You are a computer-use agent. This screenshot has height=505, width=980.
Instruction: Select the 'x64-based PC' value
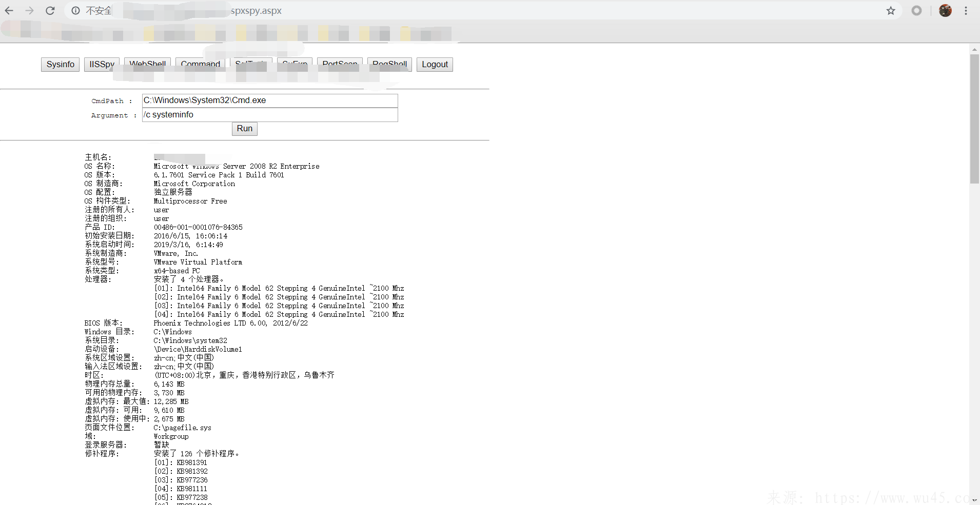click(177, 271)
